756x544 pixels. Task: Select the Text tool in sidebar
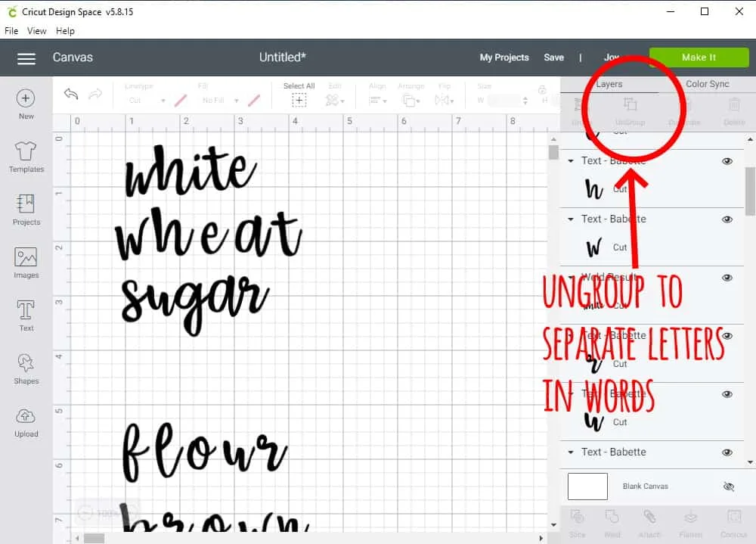26,316
